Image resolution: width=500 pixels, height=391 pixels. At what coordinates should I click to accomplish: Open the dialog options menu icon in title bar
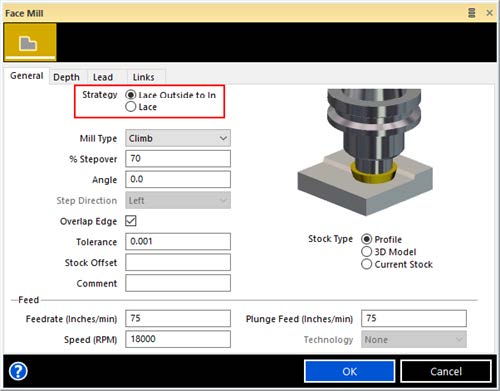(471, 13)
